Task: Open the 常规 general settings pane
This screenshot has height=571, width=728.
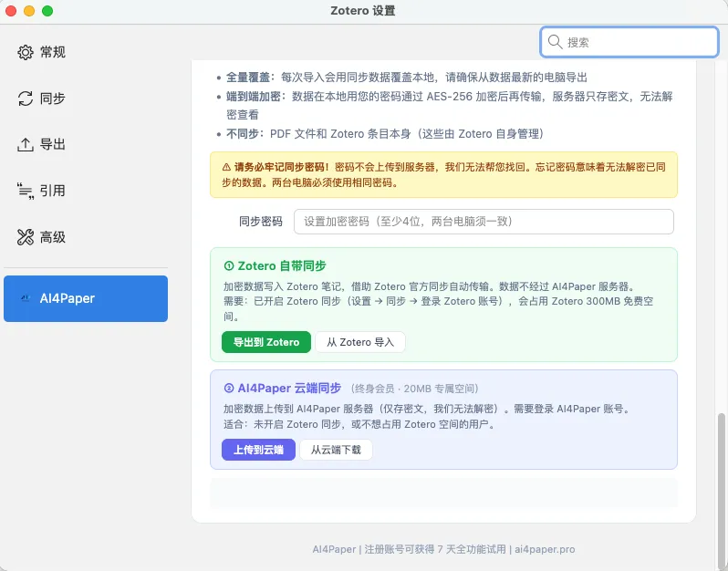Action: [86, 52]
